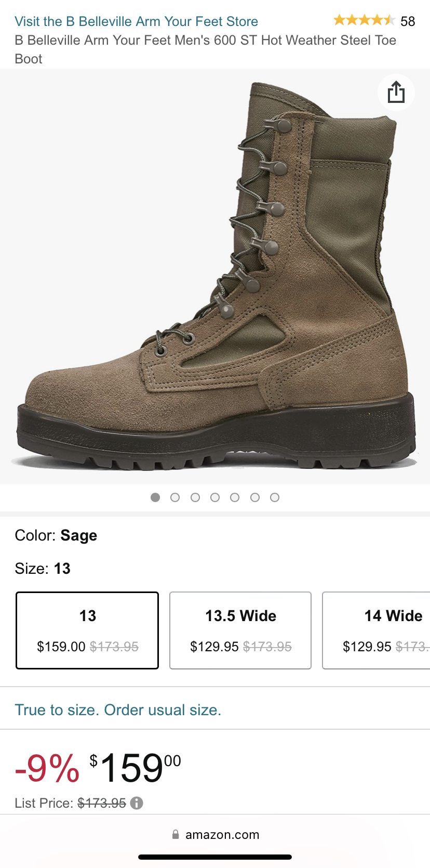Tap the amazon.com address bar
430x868 pixels.
point(222,835)
